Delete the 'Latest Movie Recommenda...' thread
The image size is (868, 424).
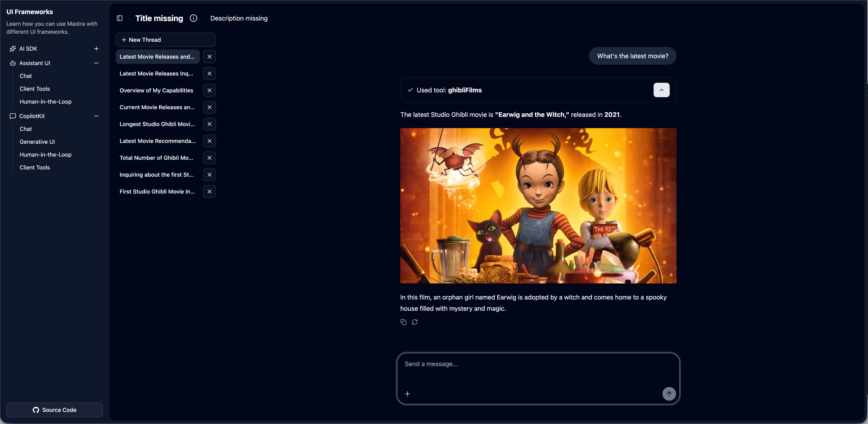pyautogui.click(x=210, y=141)
